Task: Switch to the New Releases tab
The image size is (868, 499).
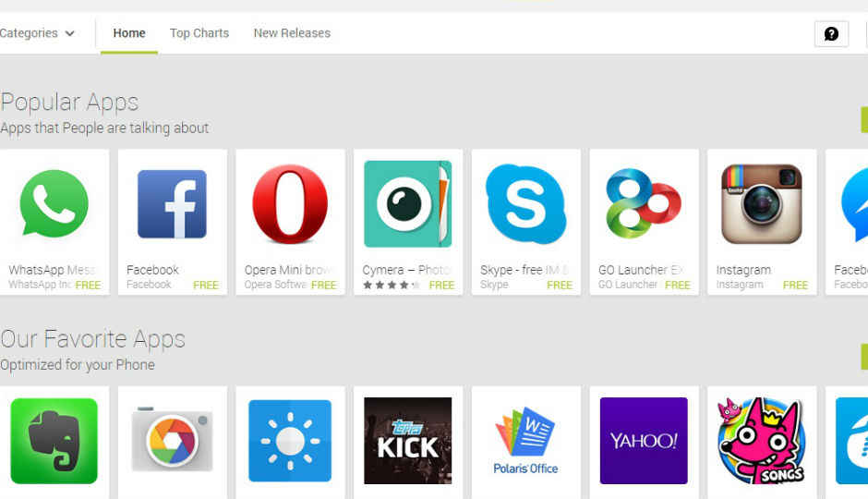Action: (292, 33)
